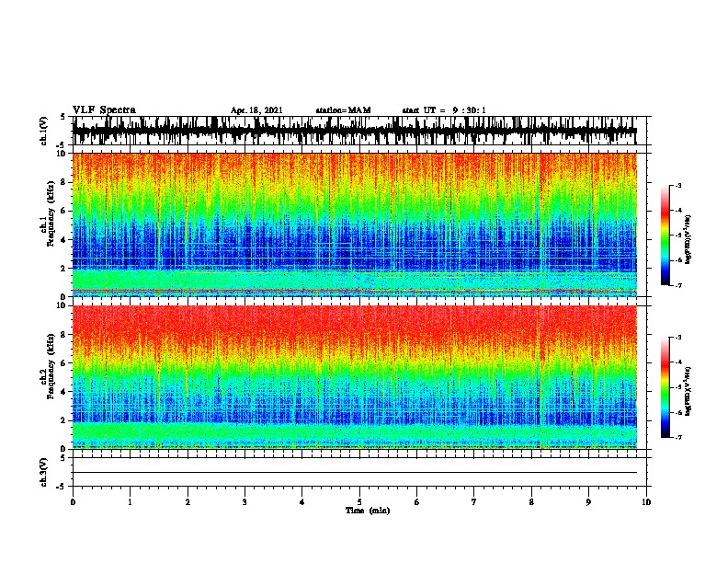Click time-axis tick label "7"
Image resolution: width=728 pixels, height=563 pixels.
pyautogui.click(x=474, y=502)
